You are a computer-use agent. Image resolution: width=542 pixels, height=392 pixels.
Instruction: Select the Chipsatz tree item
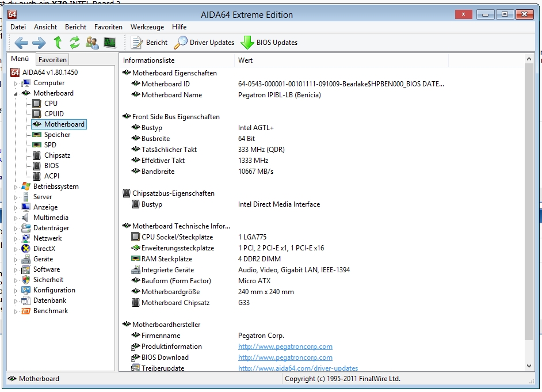click(57, 155)
